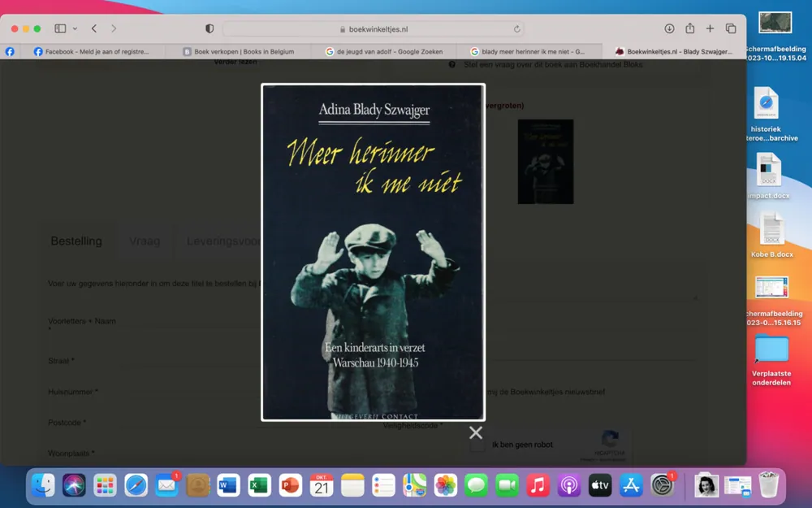Close the enlarged book cover lightbox

click(475, 432)
